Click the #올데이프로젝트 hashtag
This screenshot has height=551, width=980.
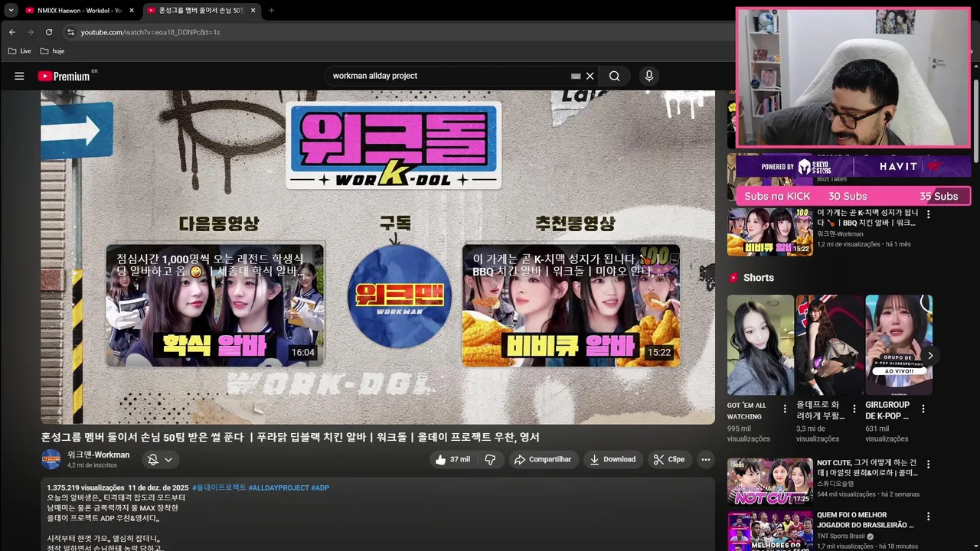[219, 487]
